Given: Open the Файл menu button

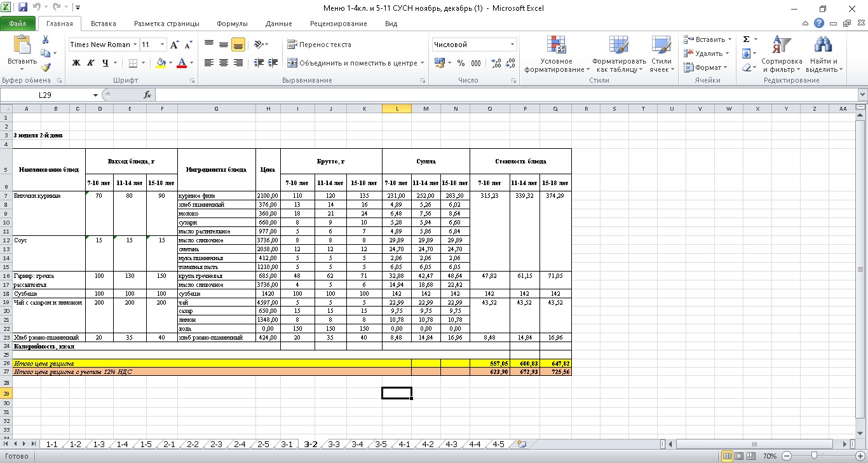Looking at the screenshot, I should [x=18, y=24].
